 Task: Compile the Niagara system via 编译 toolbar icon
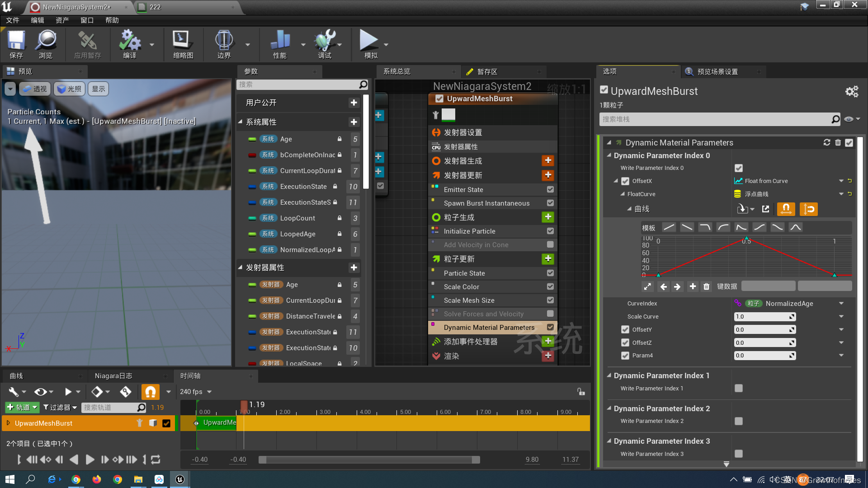pyautogui.click(x=130, y=43)
